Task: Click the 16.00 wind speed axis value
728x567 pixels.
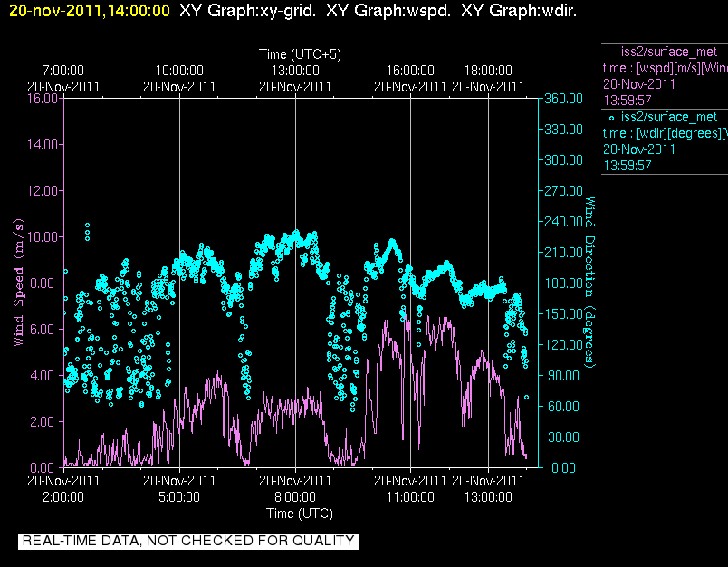Action: (43, 99)
